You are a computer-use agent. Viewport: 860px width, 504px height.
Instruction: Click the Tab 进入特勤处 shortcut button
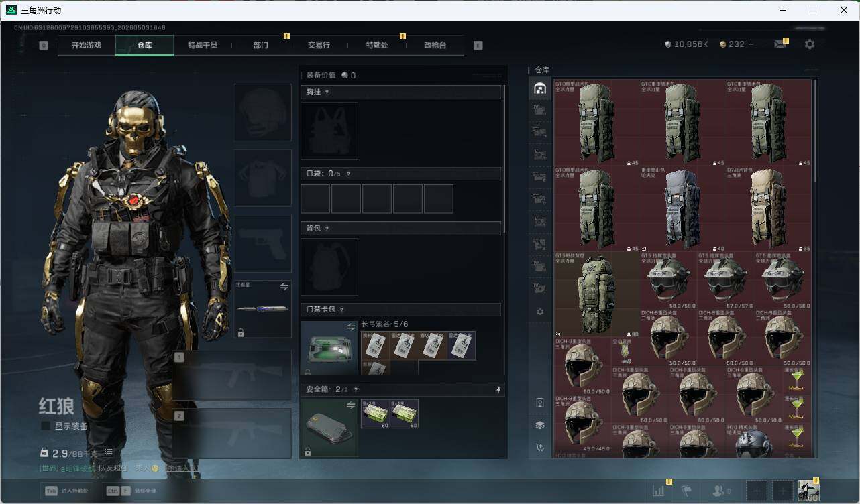click(x=66, y=491)
